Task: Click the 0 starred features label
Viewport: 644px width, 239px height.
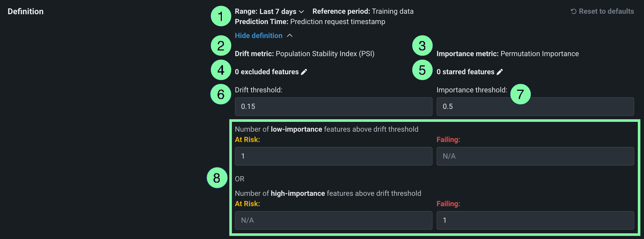Action: tap(465, 72)
